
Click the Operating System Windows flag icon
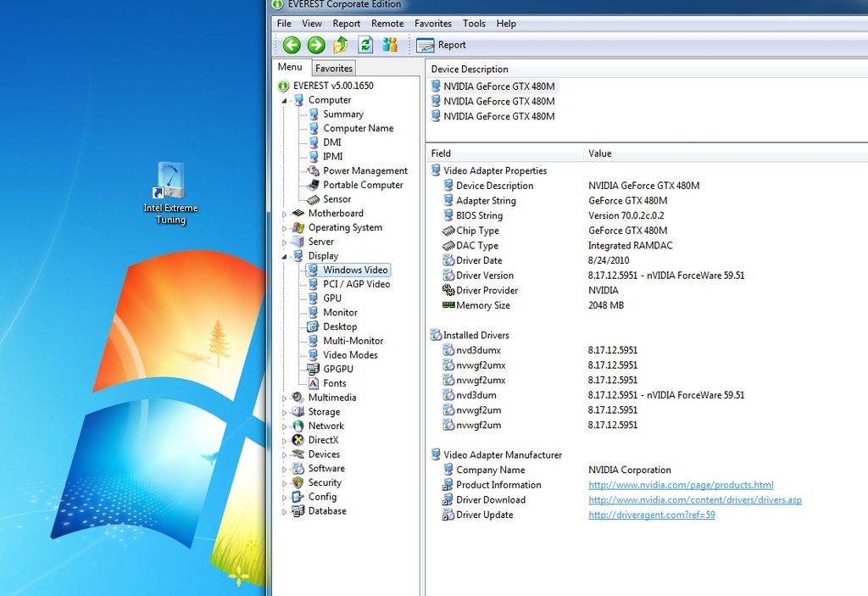[x=298, y=227]
